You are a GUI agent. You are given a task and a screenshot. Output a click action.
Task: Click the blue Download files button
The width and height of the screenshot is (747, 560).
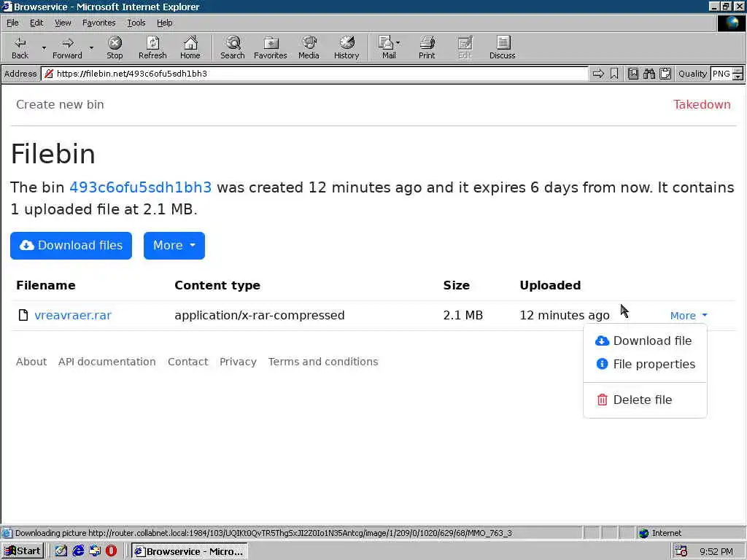tap(71, 246)
